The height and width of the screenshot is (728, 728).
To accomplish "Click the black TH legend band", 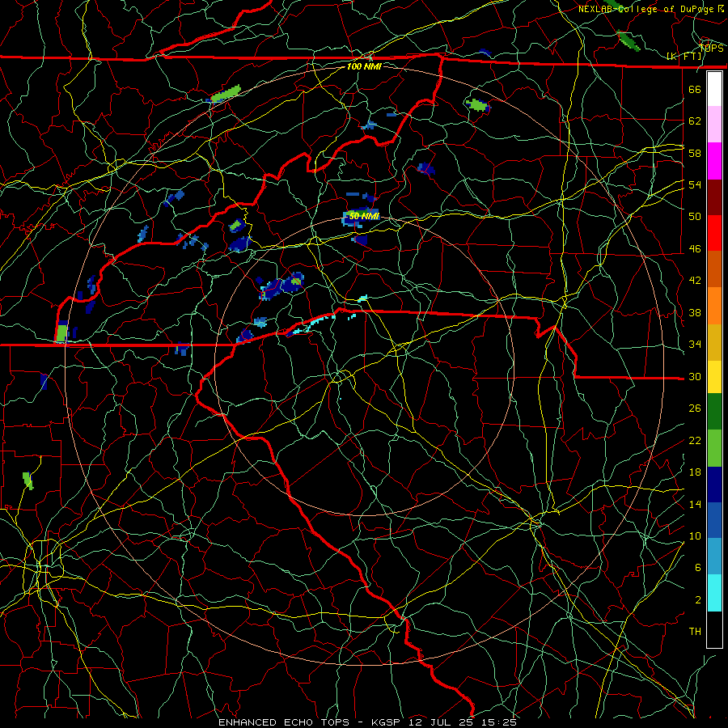I will [714, 629].
